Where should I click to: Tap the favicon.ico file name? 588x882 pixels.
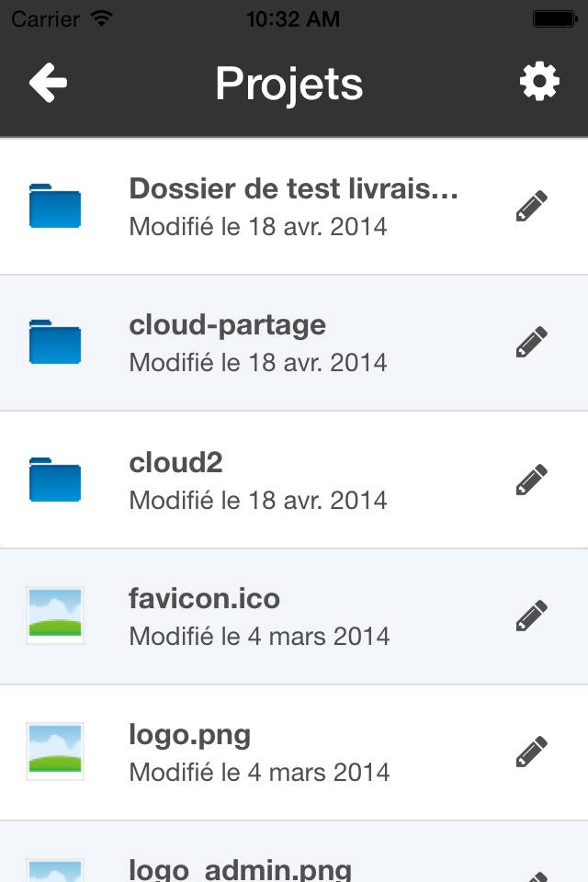pyautogui.click(x=205, y=599)
